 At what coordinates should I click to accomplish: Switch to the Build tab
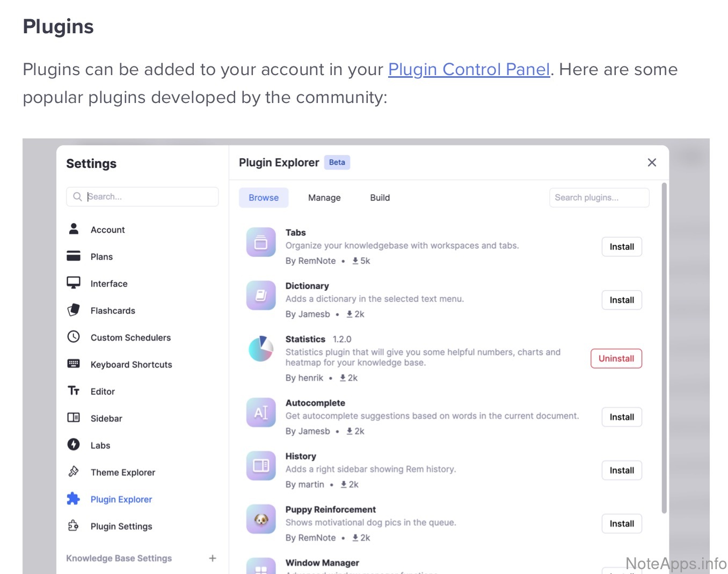[x=380, y=197]
